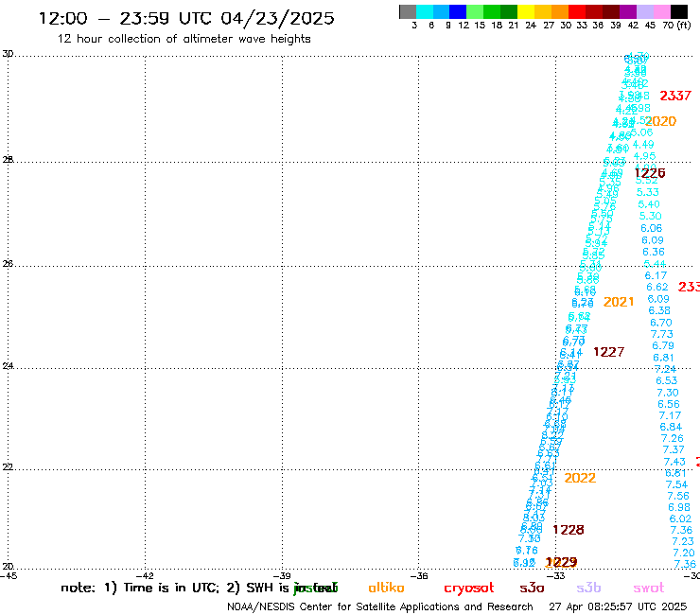Click the chart title with the date 04/23/2025
700x615 pixels.
[x=186, y=18]
